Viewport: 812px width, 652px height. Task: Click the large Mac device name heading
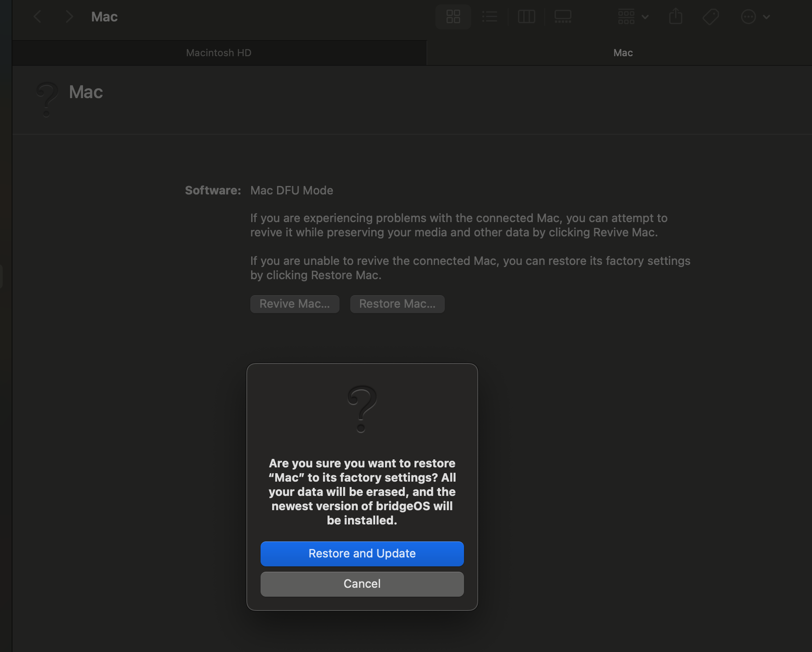(x=86, y=92)
